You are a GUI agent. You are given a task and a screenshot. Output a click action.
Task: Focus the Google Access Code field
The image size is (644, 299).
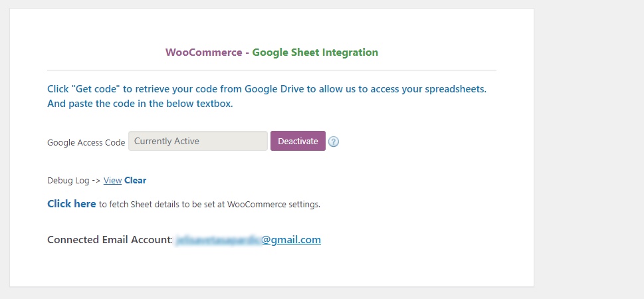(198, 141)
